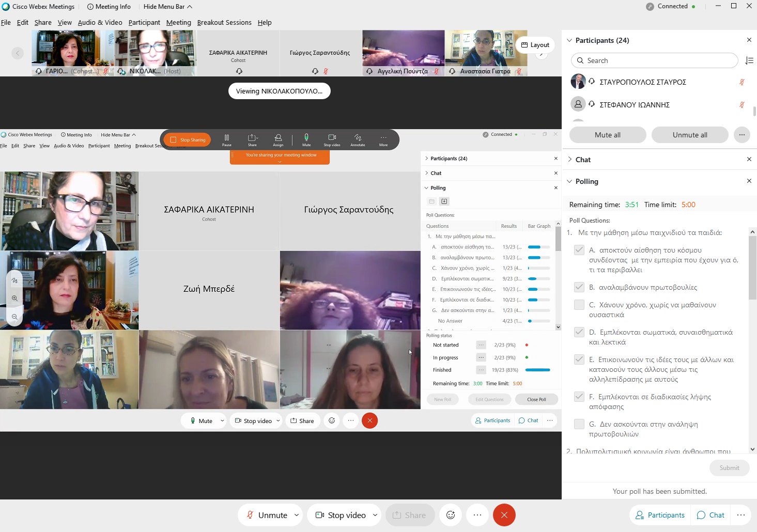The width and height of the screenshot is (757, 532).
Task: Toggle the Chat panel from bottom bar
Action: click(x=710, y=515)
